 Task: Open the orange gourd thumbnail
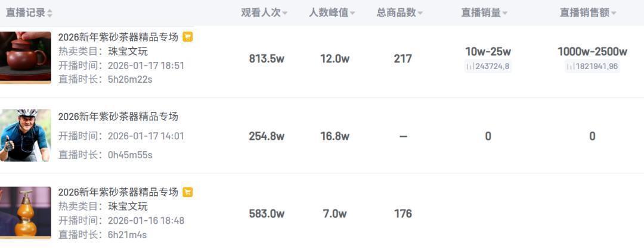click(26, 212)
